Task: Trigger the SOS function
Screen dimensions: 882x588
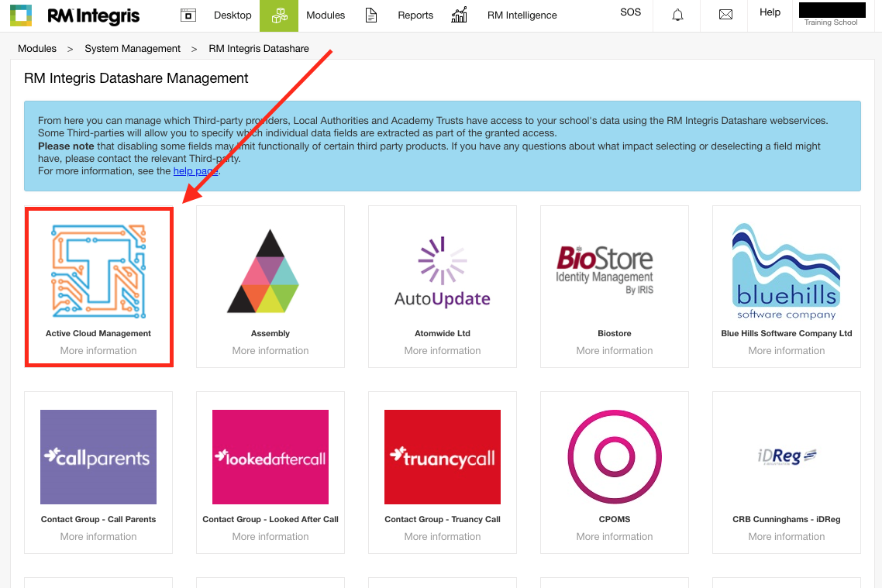Action: tap(630, 12)
